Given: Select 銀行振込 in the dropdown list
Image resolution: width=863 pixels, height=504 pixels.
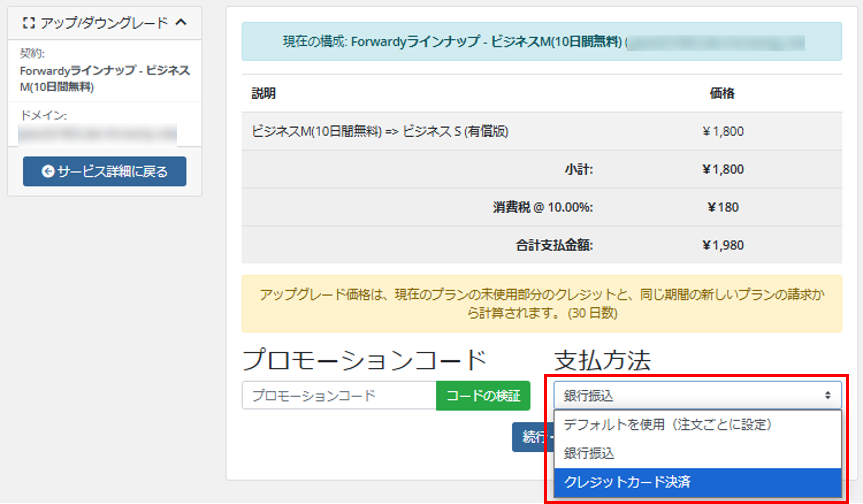Looking at the screenshot, I should (x=698, y=453).
